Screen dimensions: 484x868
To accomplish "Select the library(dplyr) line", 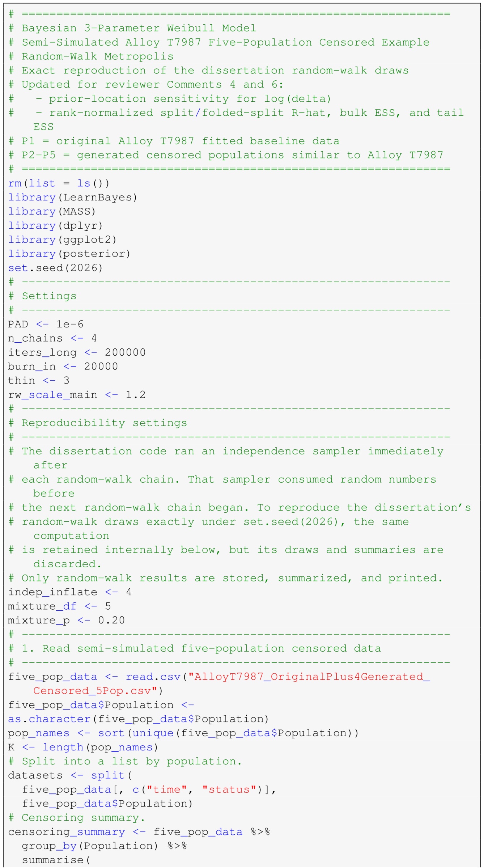I will click(55, 225).
